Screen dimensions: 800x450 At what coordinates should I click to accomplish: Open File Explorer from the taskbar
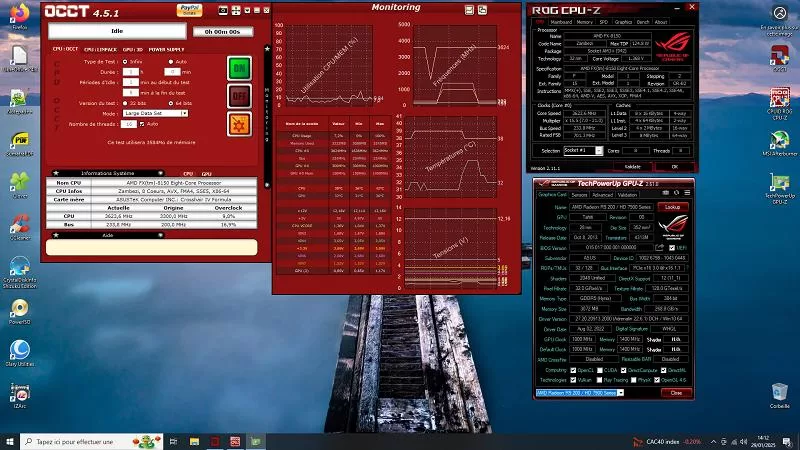[194, 441]
